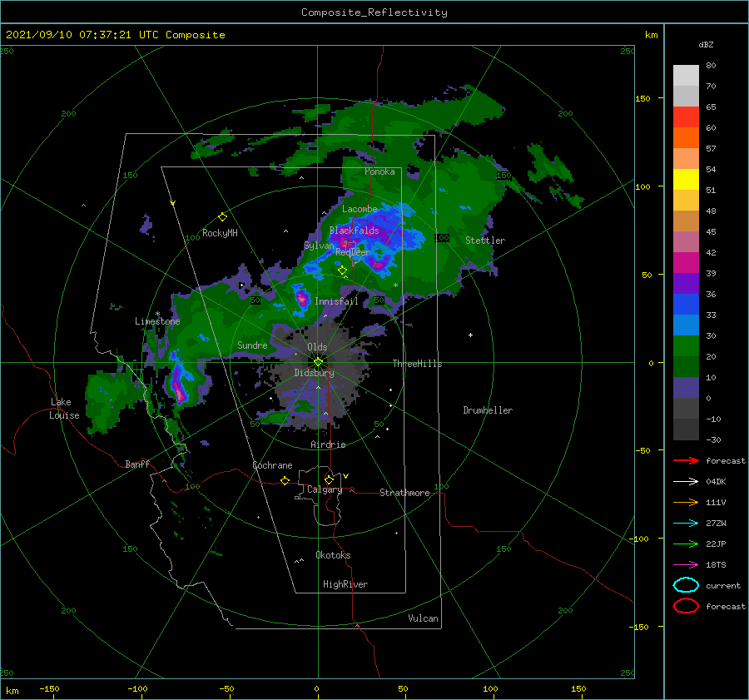The height and width of the screenshot is (700, 749).
Task: Click the Calgary city label
Action: [x=325, y=489]
